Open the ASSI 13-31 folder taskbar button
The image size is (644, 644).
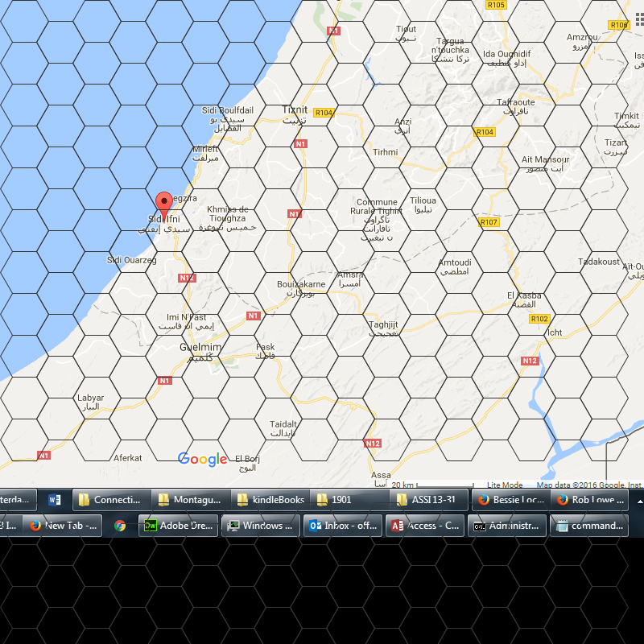429,500
